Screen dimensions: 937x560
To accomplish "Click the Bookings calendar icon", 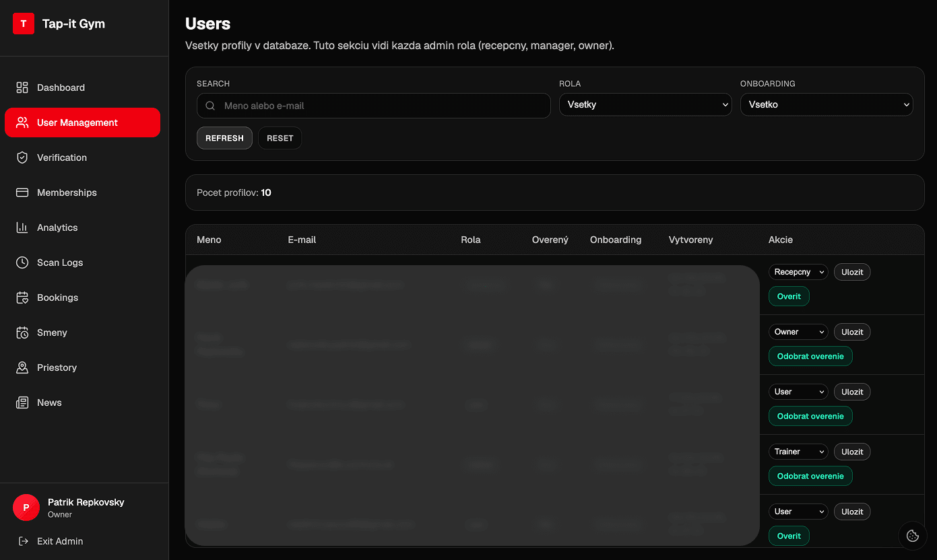I will 22,297.
